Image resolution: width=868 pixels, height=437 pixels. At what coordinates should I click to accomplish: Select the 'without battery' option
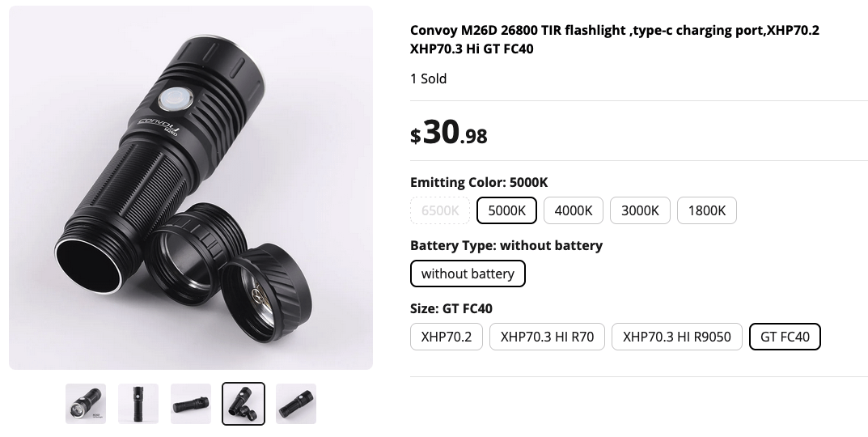point(468,274)
